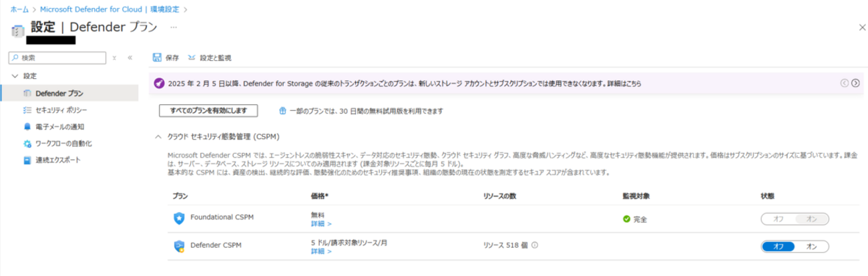
Task: Click the sidebar 検索 search field
Action: point(61,58)
